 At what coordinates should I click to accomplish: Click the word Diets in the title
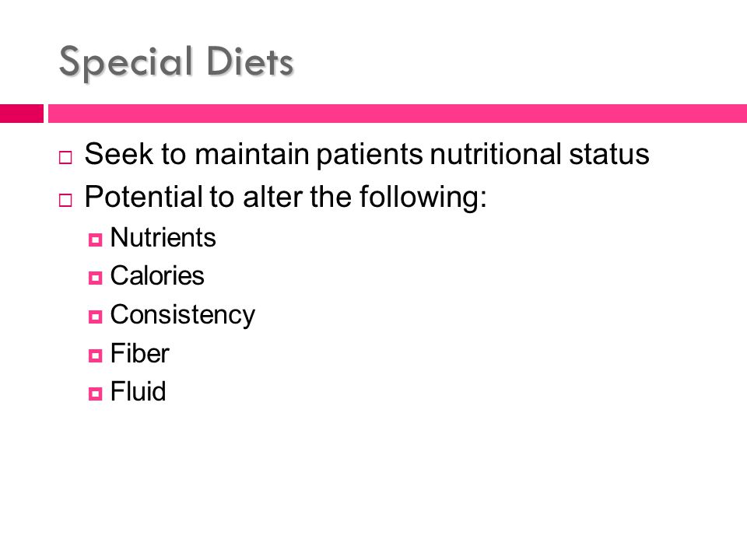click(x=250, y=61)
